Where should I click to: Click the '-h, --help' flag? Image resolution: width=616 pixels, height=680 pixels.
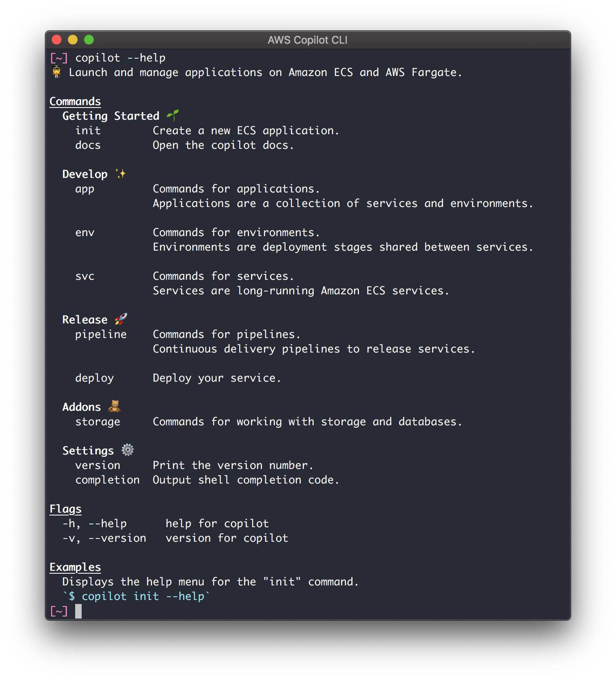(x=95, y=524)
